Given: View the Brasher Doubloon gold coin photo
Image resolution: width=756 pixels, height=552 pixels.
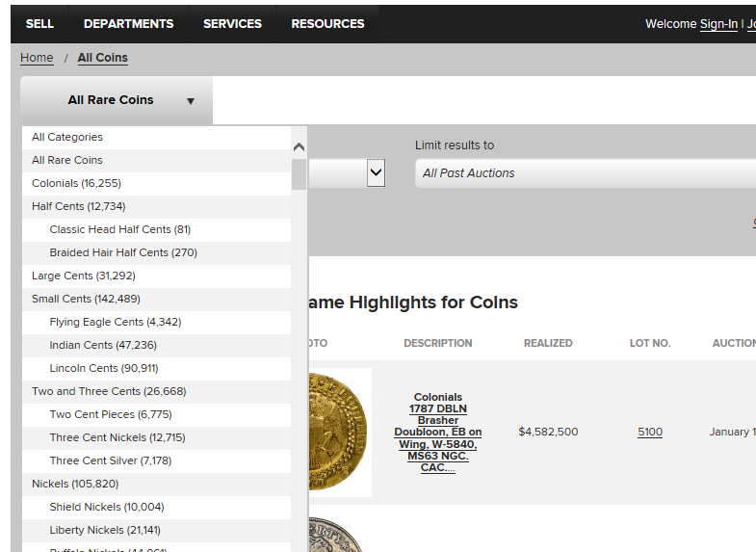Looking at the screenshot, I should tap(340, 432).
